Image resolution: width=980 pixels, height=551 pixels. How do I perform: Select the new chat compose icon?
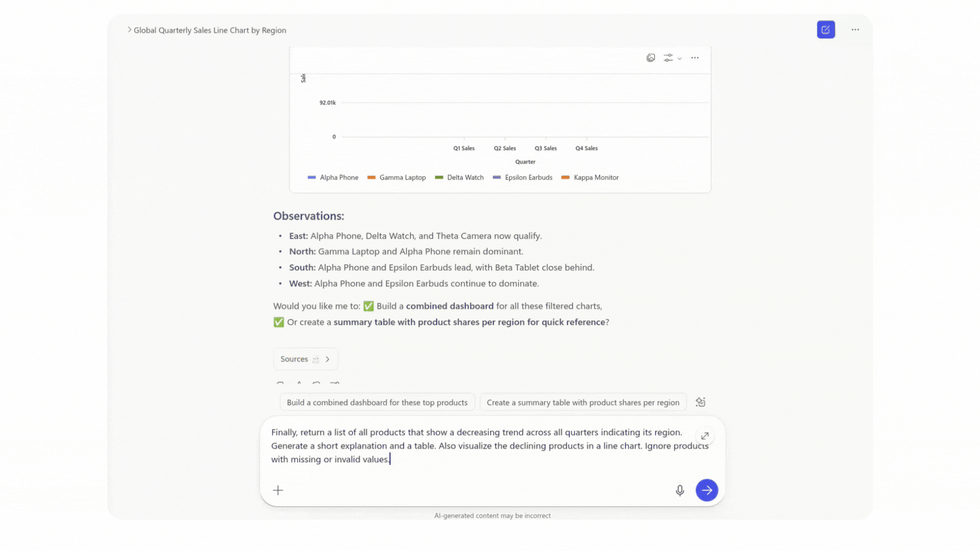click(825, 29)
